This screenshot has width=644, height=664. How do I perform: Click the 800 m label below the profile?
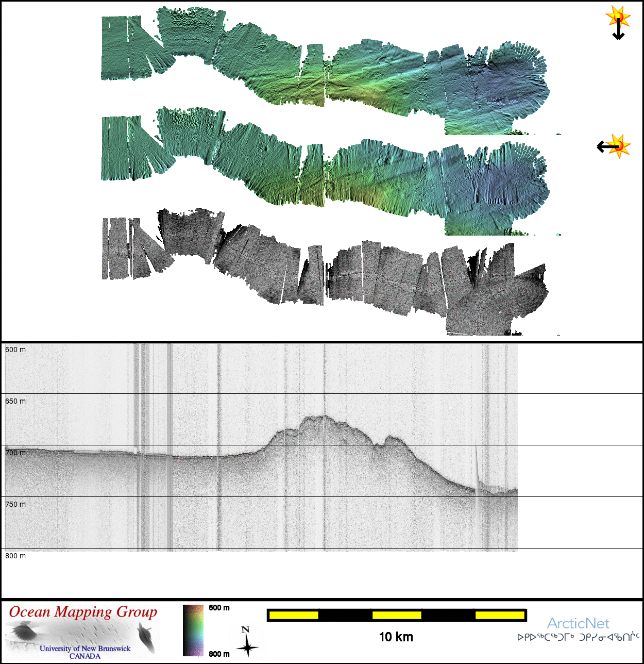coord(15,556)
